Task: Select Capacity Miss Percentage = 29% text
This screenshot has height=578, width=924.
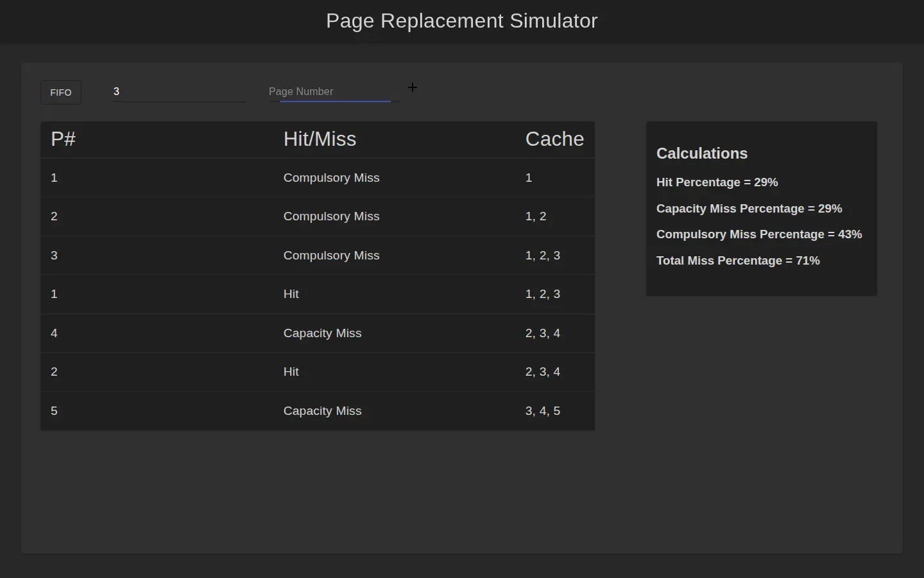Action: [x=749, y=209]
